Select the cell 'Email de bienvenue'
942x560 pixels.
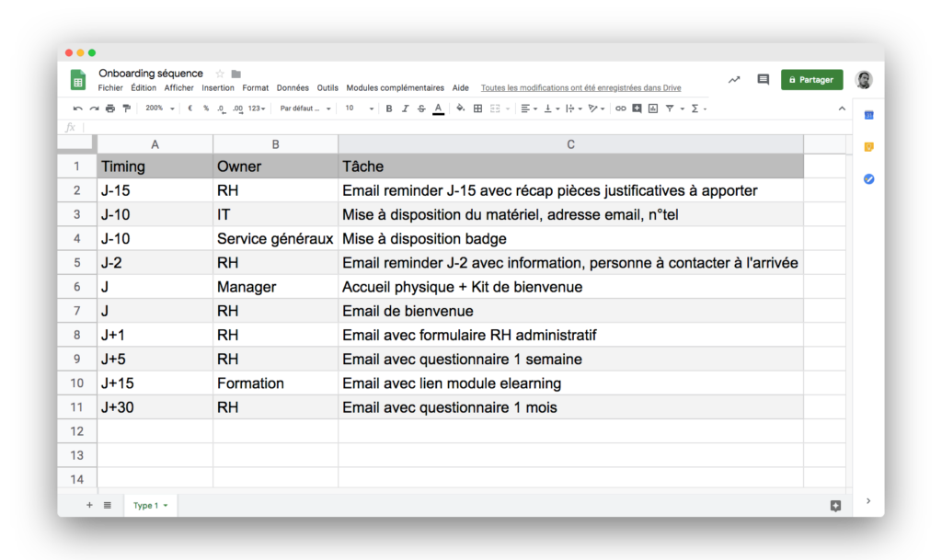click(570, 311)
